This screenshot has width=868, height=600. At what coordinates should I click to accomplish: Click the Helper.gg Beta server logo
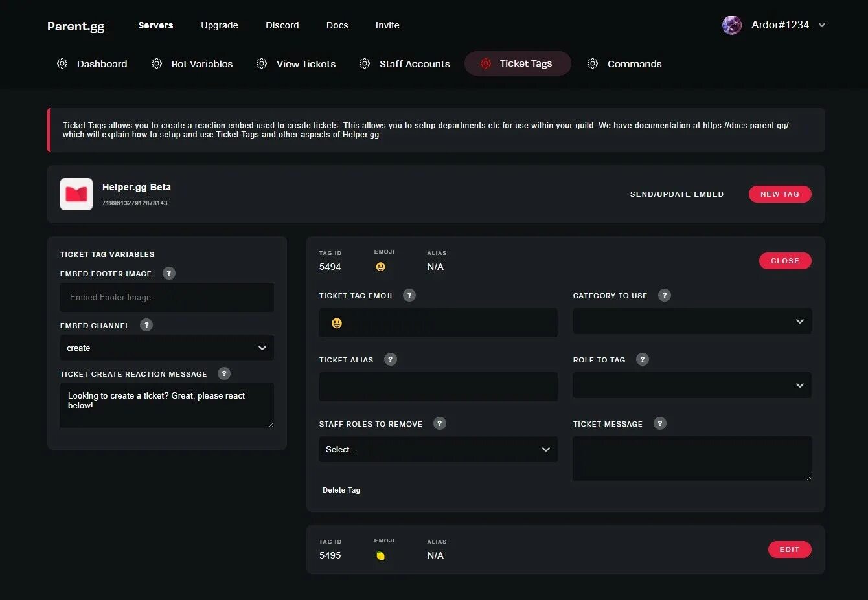coord(76,194)
